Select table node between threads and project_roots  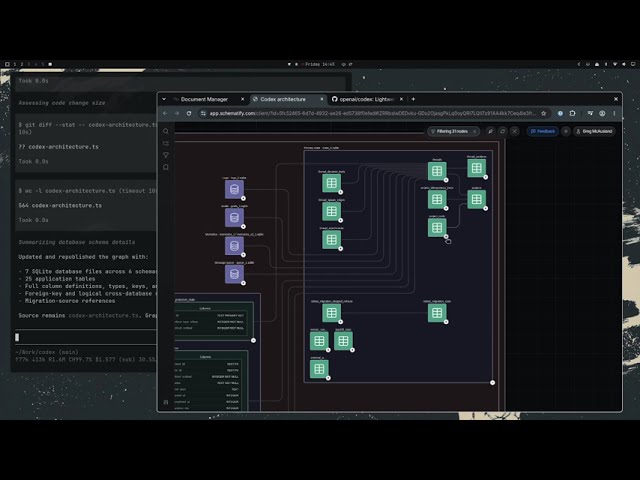point(437,199)
